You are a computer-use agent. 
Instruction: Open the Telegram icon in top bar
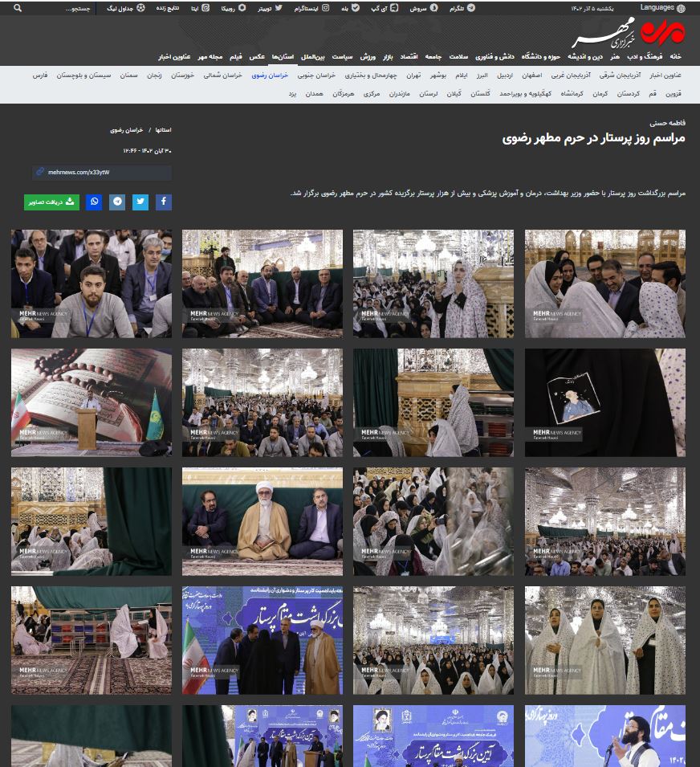471,8
